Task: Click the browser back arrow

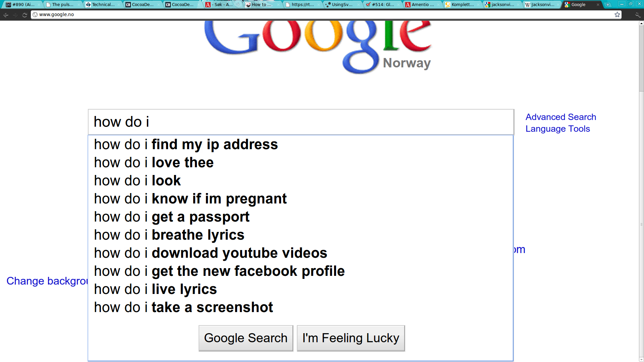Action: [x=6, y=15]
